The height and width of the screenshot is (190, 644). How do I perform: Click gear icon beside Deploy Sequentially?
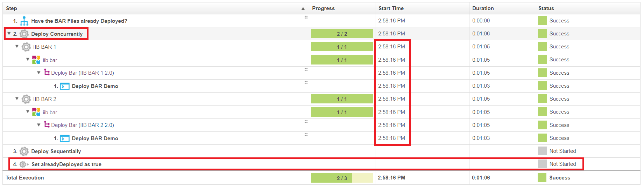click(x=24, y=151)
